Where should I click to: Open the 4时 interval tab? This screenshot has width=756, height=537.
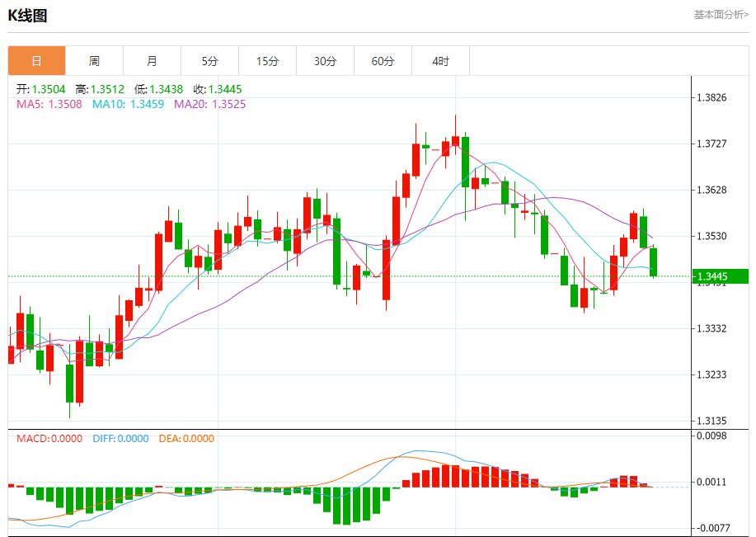pyautogui.click(x=441, y=61)
